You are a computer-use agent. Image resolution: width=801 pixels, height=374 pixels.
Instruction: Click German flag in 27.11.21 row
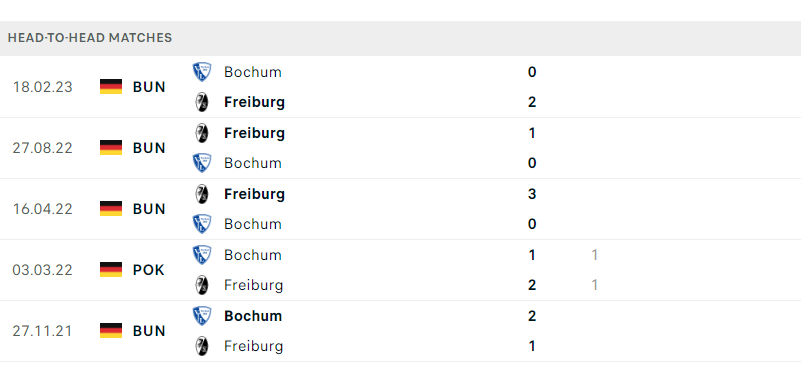click(111, 331)
